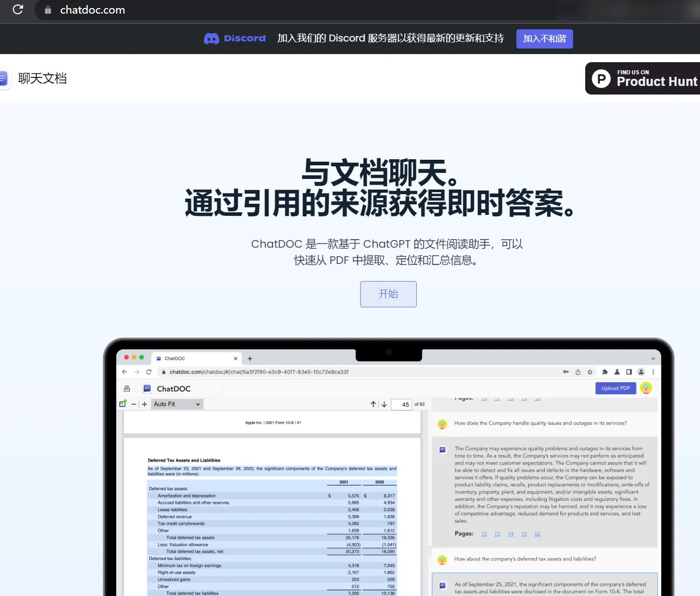Viewport: 700px width, 596px height.
Task: Click the 开始 button to get started
Action: pos(388,294)
